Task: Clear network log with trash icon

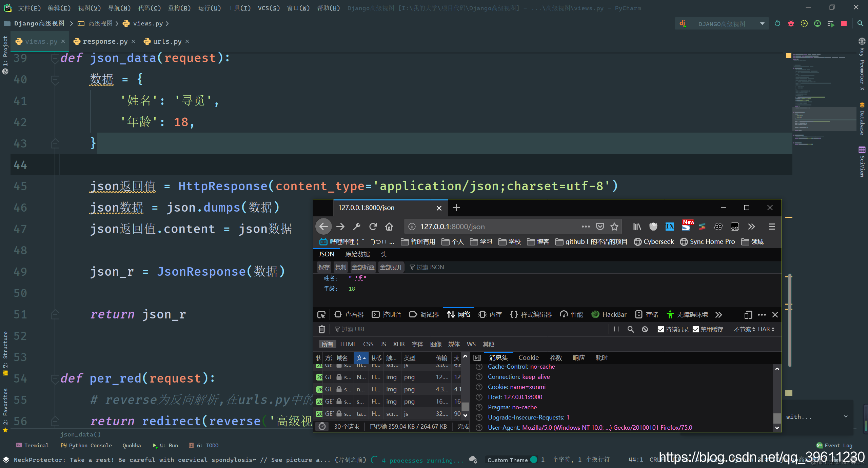Action: click(322, 329)
